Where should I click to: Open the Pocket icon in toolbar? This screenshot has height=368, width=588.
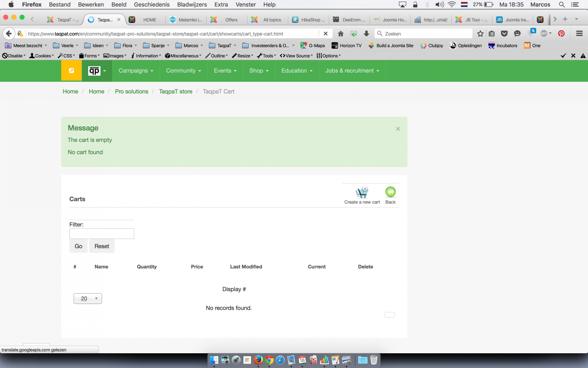pyautogui.click(x=504, y=34)
